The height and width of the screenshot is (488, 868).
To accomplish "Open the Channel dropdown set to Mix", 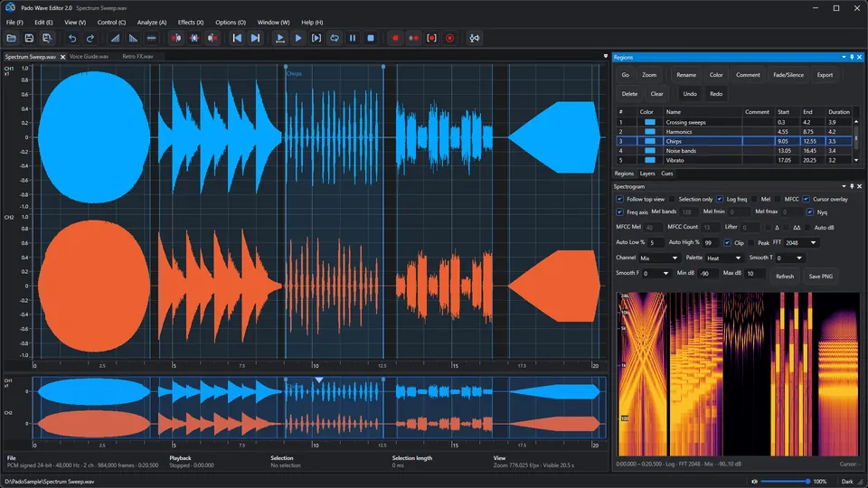I will (x=659, y=258).
